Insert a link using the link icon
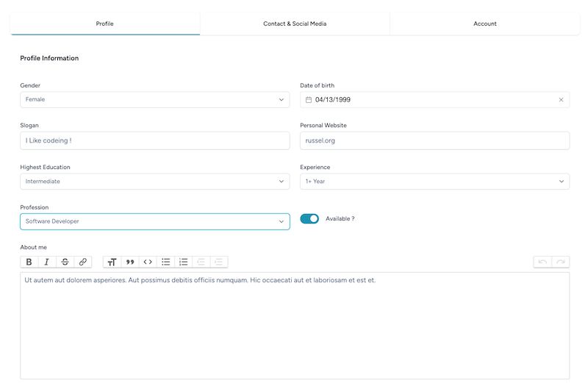588x386 pixels. click(x=83, y=262)
